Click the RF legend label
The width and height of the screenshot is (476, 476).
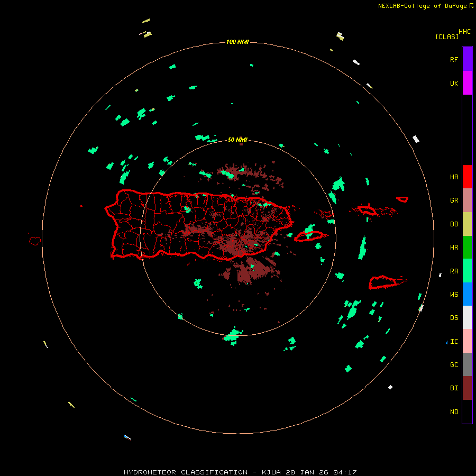454,59
